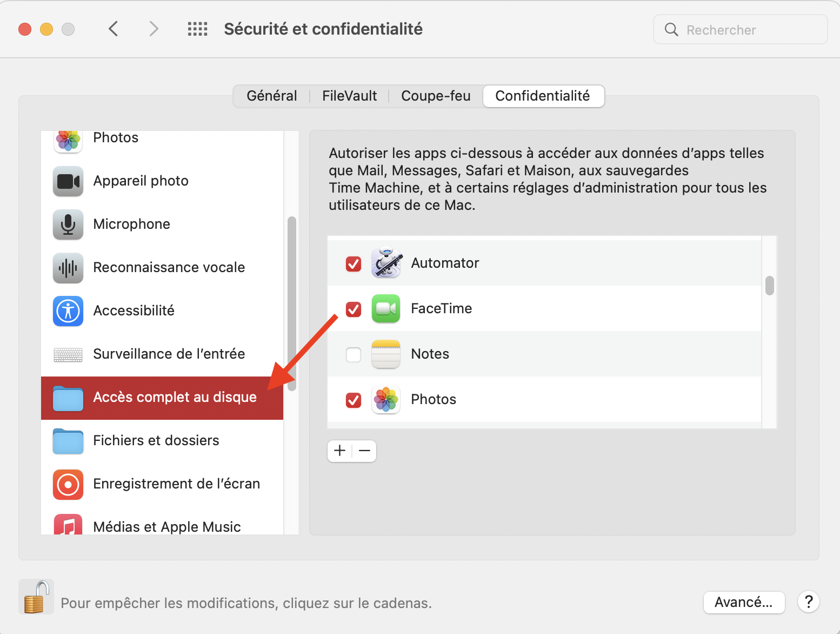Screen dimensions: 840x634
Task: Click the Rechercher search field
Action: coord(741,30)
